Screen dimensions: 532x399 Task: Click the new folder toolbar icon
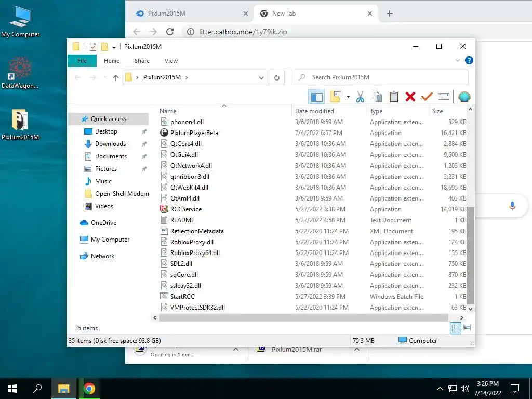[x=336, y=97]
